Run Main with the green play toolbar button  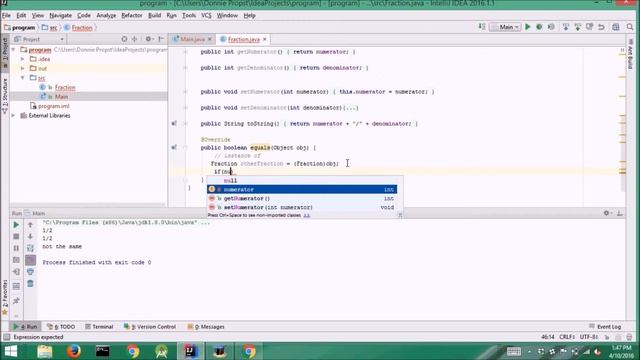(x=527, y=27)
